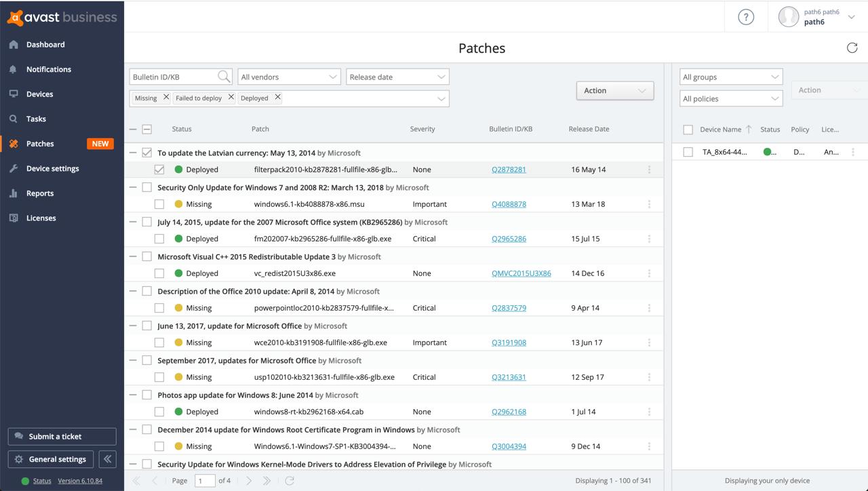Open bulletin link Q2965286

[509, 239]
